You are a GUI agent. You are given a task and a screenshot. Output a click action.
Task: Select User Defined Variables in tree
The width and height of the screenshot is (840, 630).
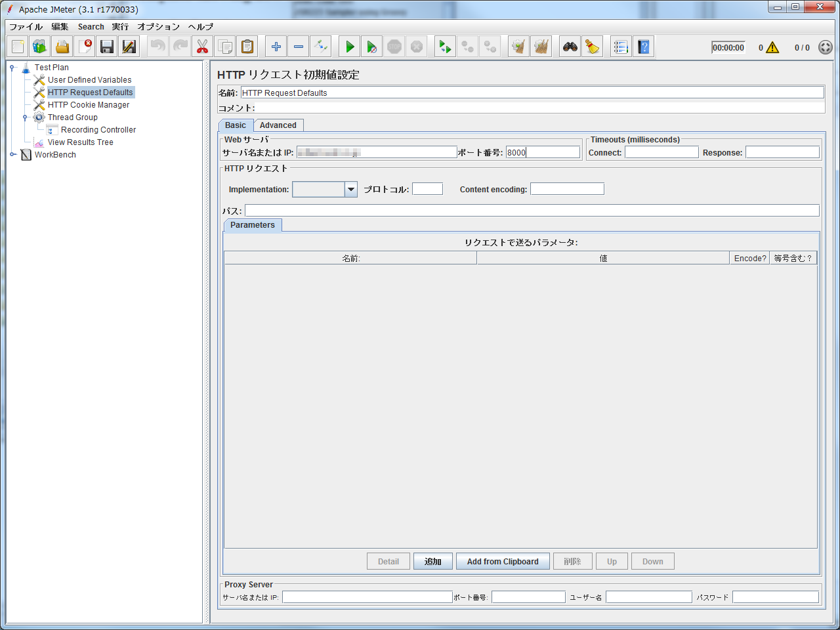click(x=89, y=80)
